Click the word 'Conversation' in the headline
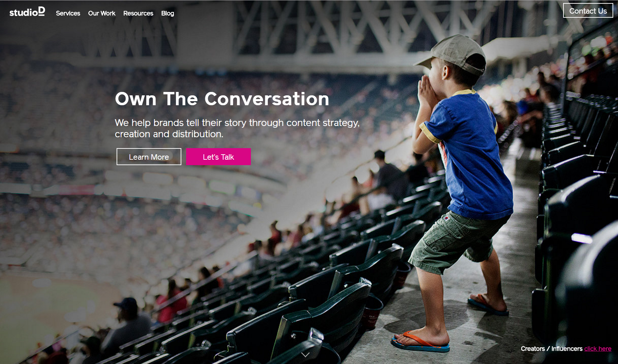Screen dimensions: 618x364 267,99
